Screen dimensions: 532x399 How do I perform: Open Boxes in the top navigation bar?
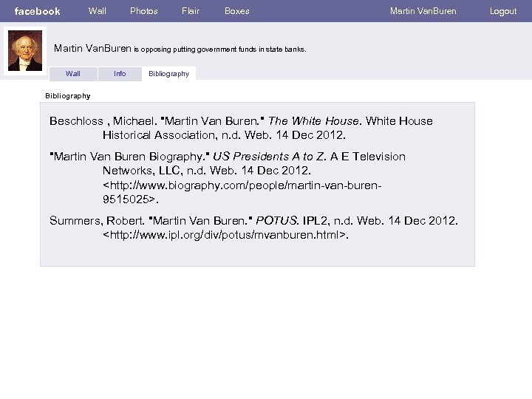point(237,11)
